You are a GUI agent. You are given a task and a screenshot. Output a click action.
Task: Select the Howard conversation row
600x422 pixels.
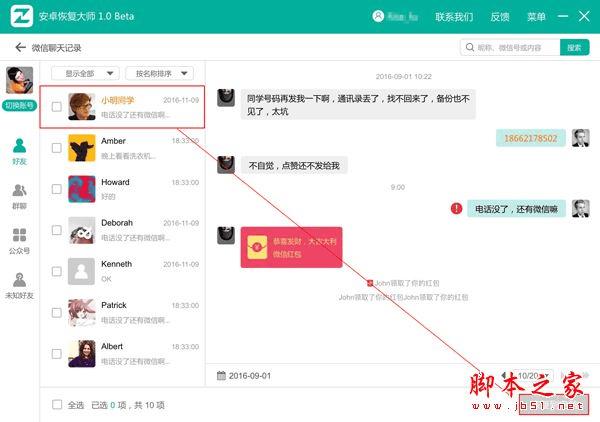click(x=122, y=189)
